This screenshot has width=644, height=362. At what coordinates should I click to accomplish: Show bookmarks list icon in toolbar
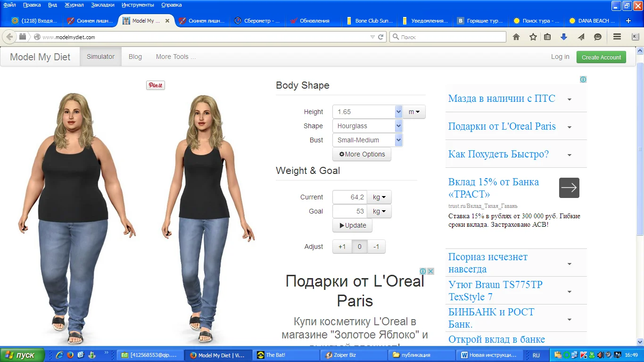click(x=547, y=37)
